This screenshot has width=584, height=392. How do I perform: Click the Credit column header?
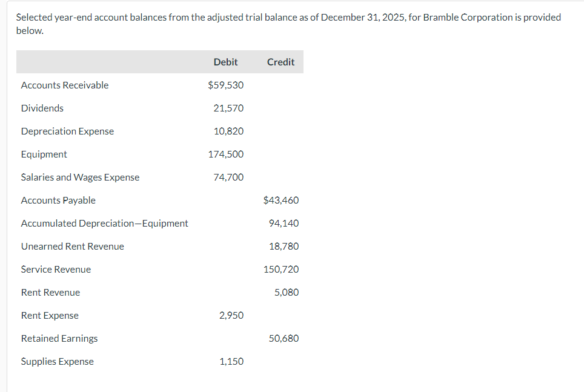[x=280, y=62]
